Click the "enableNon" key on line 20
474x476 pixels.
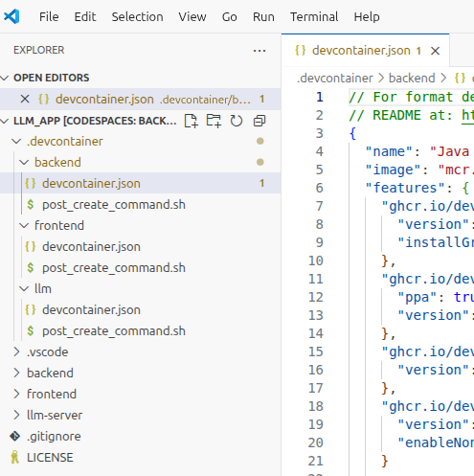(x=436, y=442)
